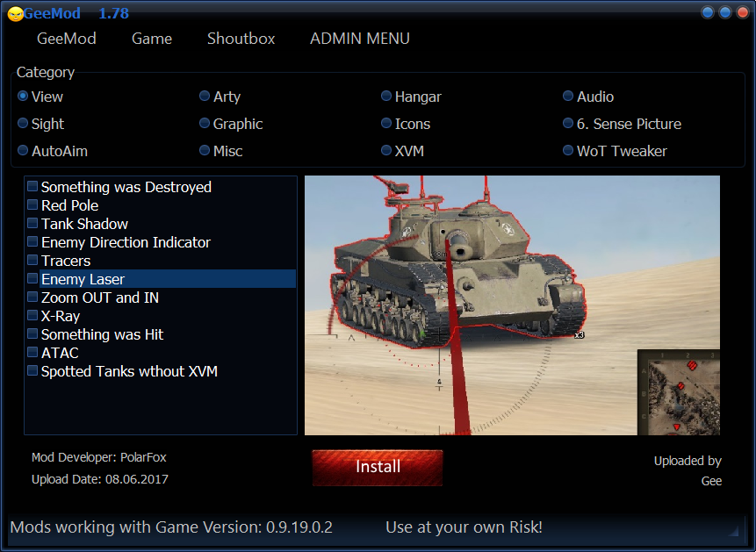756x552 pixels.
Task: Select the Misc category radio button
Action: click(205, 150)
